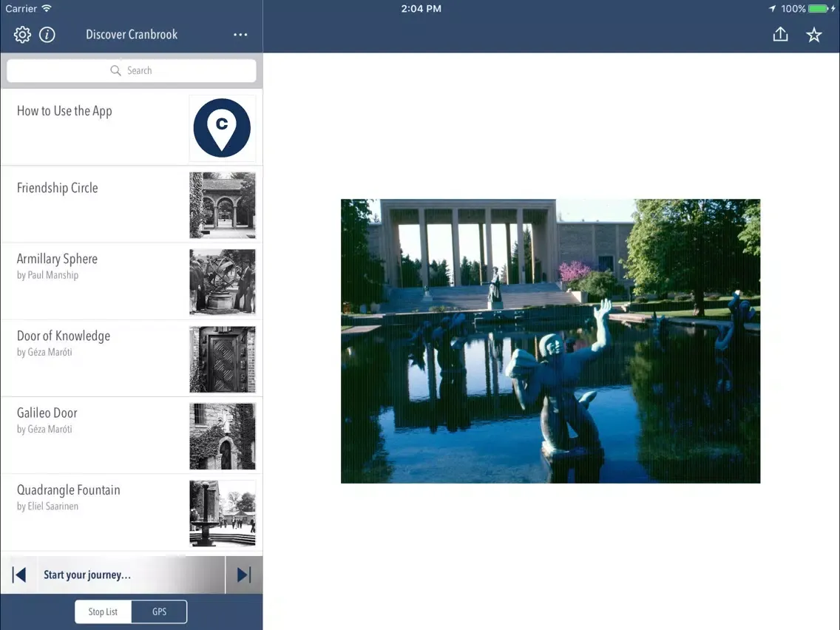Tap the location arrow status icon
The width and height of the screenshot is (840, 630).
click(x=772, y=9)
